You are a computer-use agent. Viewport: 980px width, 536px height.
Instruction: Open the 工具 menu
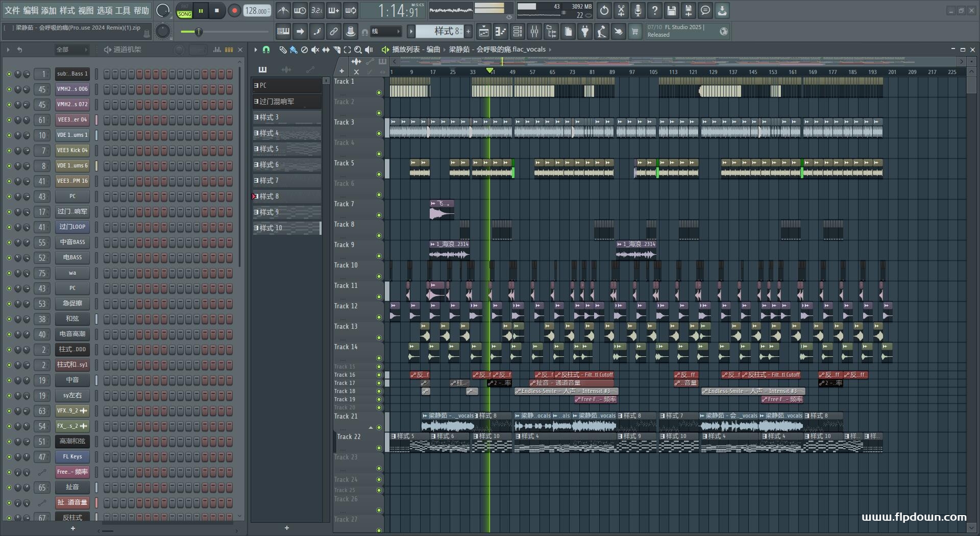(x=123, y=10)
